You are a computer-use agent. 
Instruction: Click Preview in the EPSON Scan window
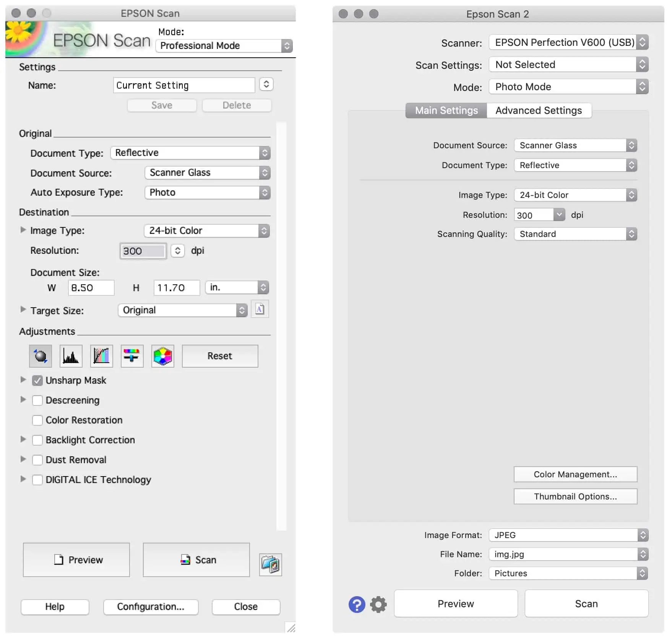tap(76, 560)
